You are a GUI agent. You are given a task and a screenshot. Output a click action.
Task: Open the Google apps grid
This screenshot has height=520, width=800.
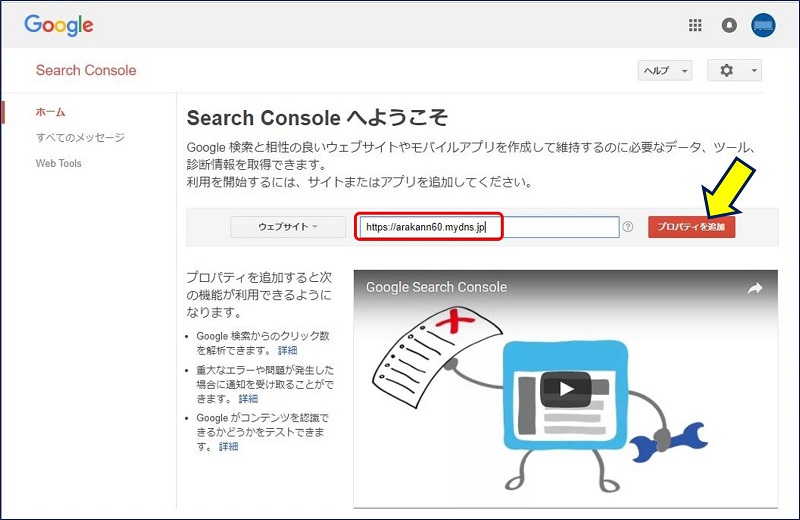tap(695, 25)
